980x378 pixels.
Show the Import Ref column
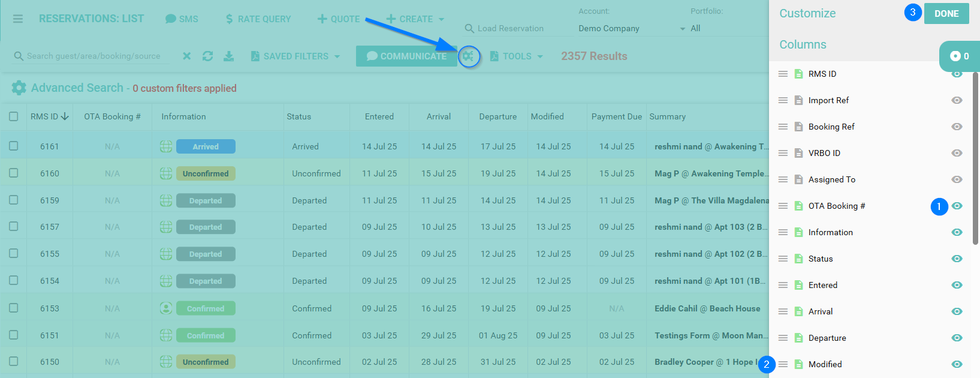(x=957, y=100)
